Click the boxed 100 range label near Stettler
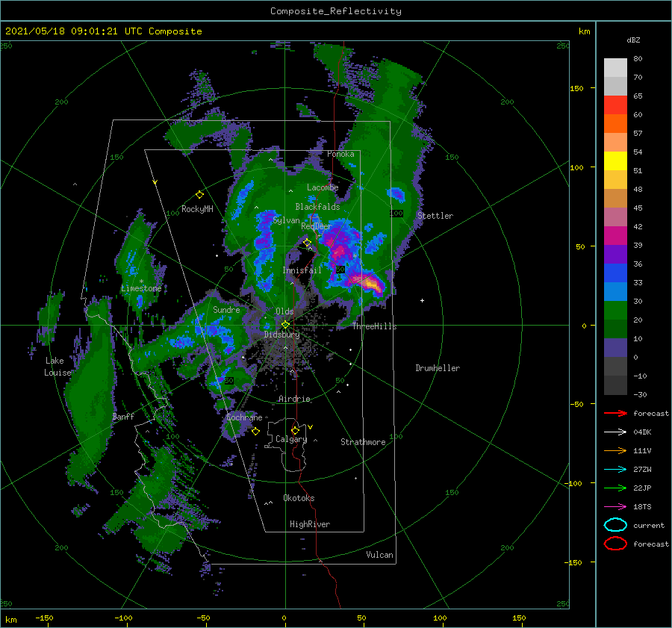Image resolution: width=672 pixels, height=628 pixels. pos(396,213)
